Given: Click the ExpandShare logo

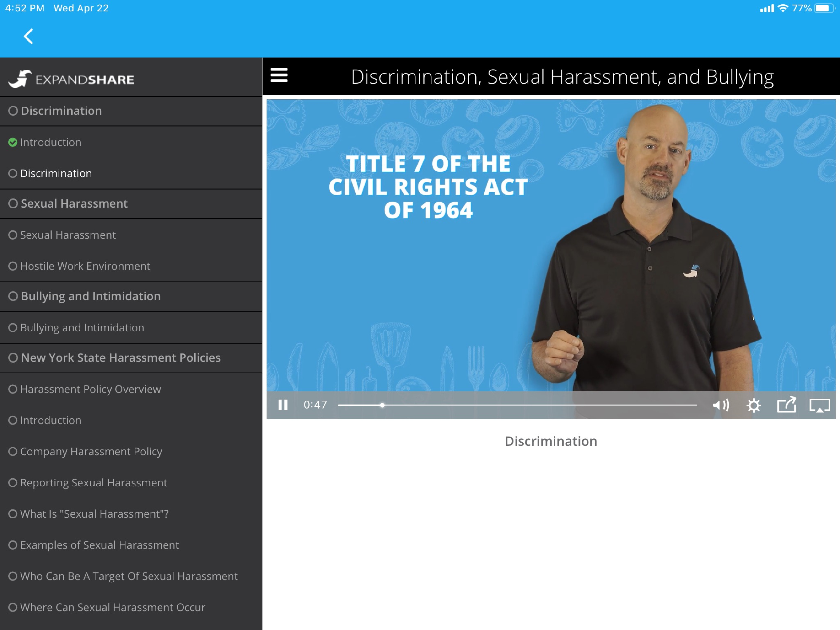Looking at the screenshot, I should (x=71, y=79).
